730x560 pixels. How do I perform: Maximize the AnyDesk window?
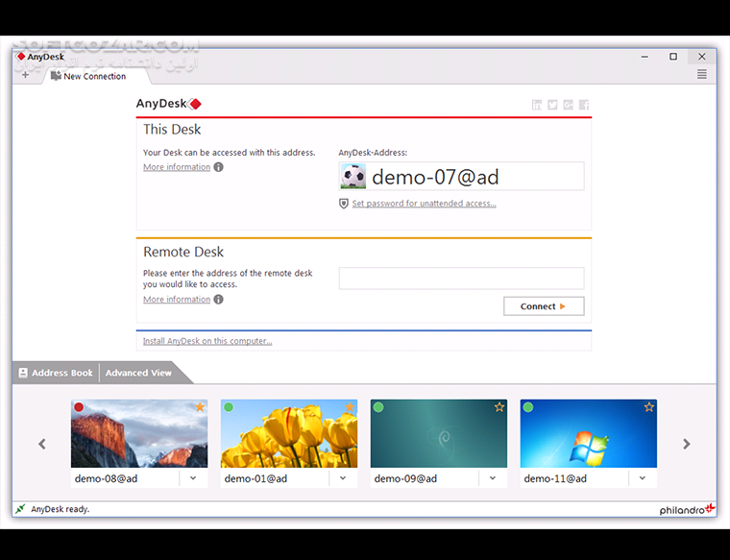[673, 57]
